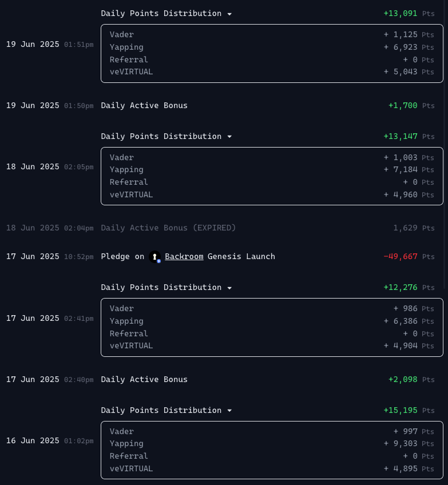Select Daily Active Bonus label on 19 Jun

point(144,105)
